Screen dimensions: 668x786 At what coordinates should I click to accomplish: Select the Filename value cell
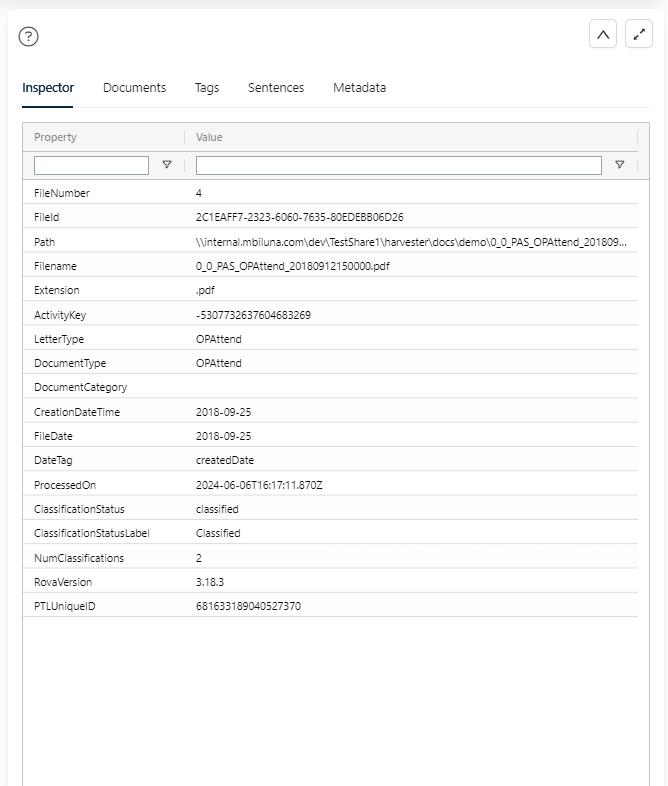[x=292, y=266]
